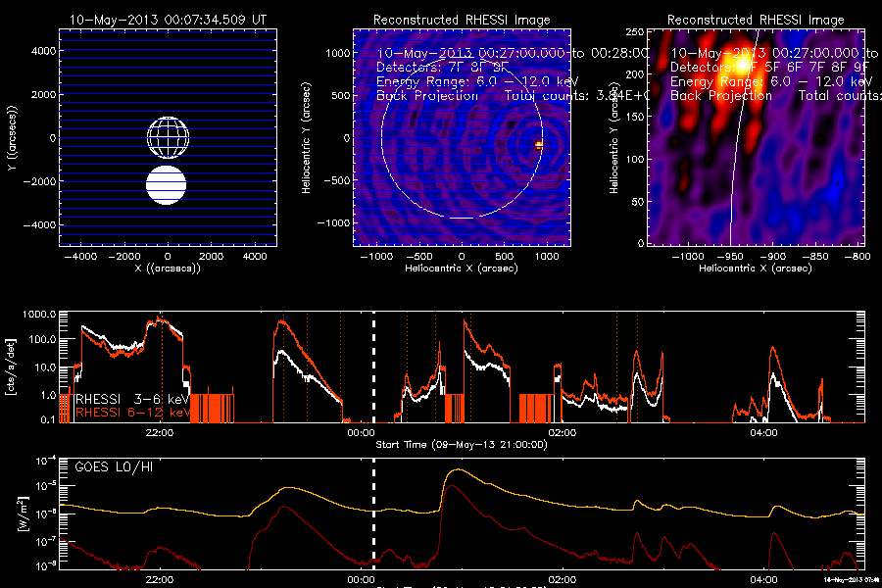Select the solid white disk in the left panel
The width and height of the screenshot is (882, 588).
click(166, 185)
